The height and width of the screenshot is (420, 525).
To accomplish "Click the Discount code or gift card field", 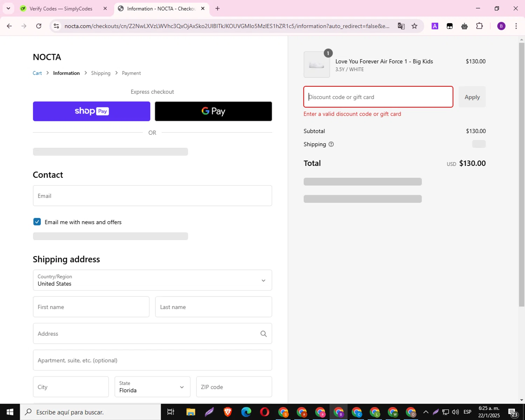I will click(378, 97).
